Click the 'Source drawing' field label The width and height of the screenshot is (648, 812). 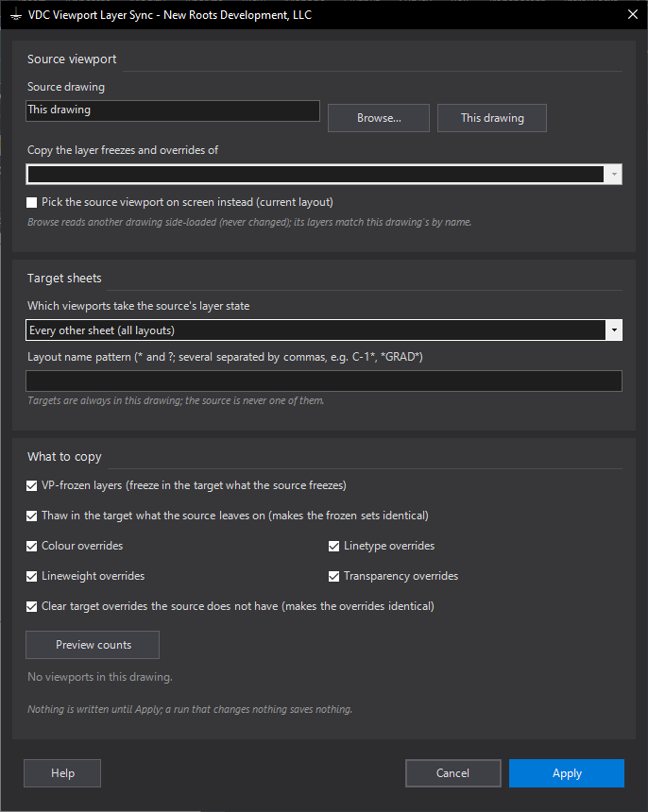pos(66,87)
